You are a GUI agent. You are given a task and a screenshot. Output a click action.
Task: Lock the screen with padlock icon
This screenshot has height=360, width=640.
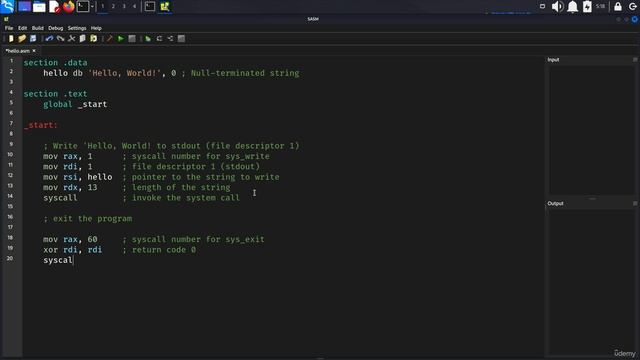[618, 6]
